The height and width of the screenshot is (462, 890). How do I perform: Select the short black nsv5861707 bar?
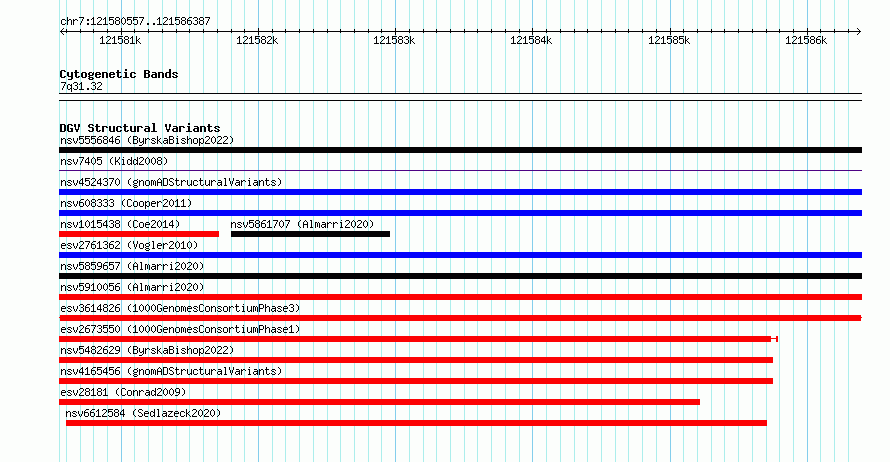tap(310, 234)
